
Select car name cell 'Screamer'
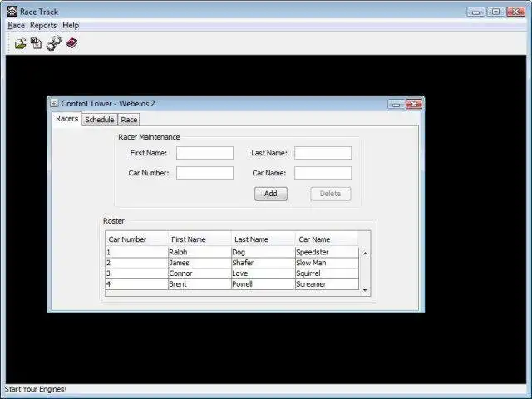(327, 284)
